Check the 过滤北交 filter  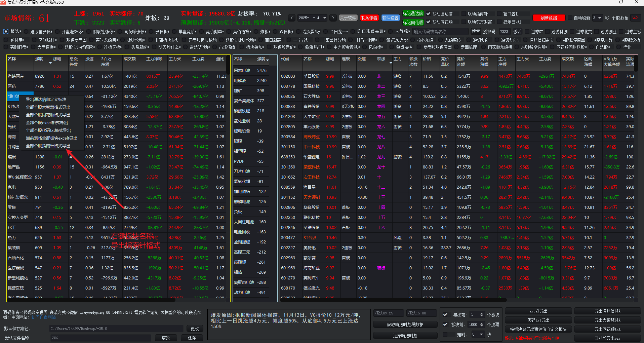572,32
